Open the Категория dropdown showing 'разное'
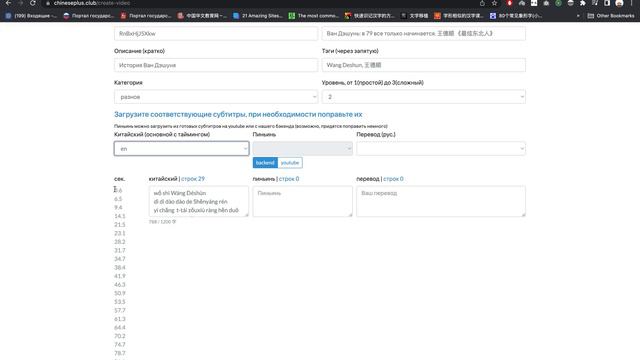 click(x=216, y=97)
